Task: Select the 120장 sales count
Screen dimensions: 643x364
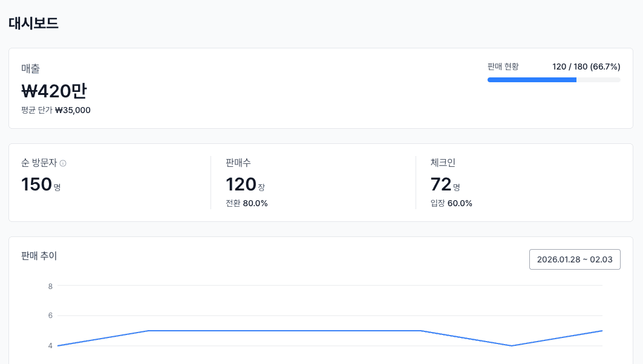Action: pyautogui.click(x=245, y=184)
